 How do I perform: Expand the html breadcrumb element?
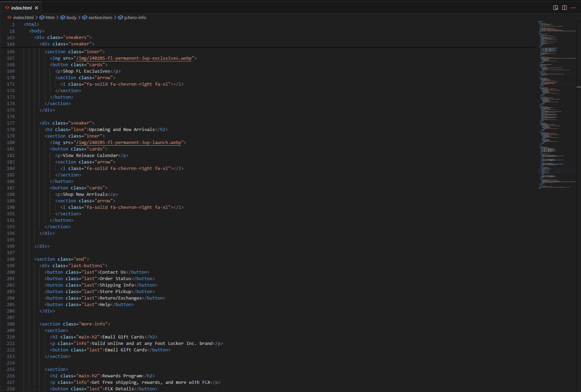click(x=50, y=18)
